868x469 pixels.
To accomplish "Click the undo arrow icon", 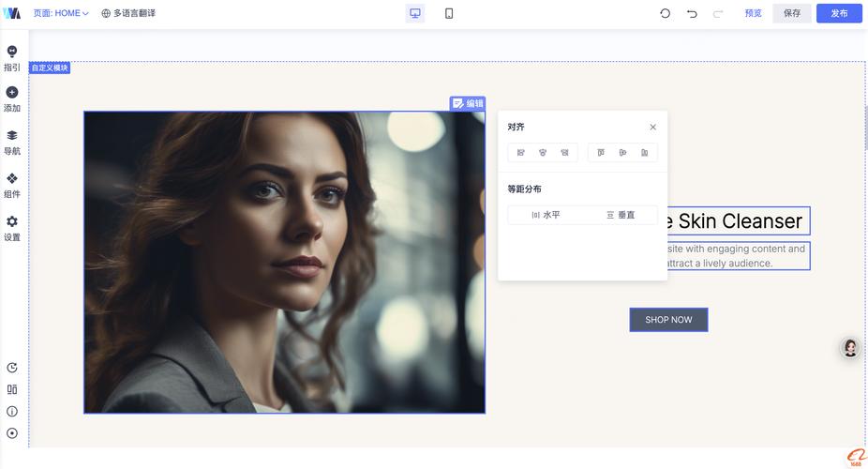I will point(692,13).
